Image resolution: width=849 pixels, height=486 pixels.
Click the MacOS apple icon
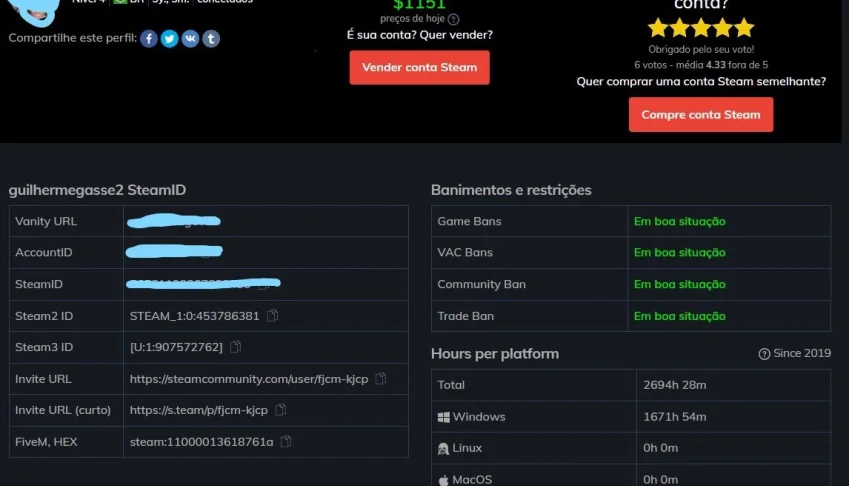pyautogui.click(x=443, y=480)
